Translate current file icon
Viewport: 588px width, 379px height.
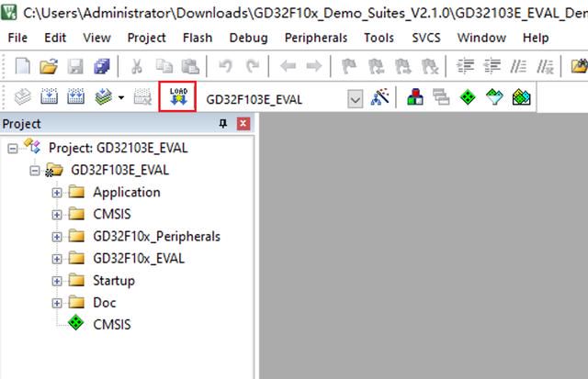22,97
